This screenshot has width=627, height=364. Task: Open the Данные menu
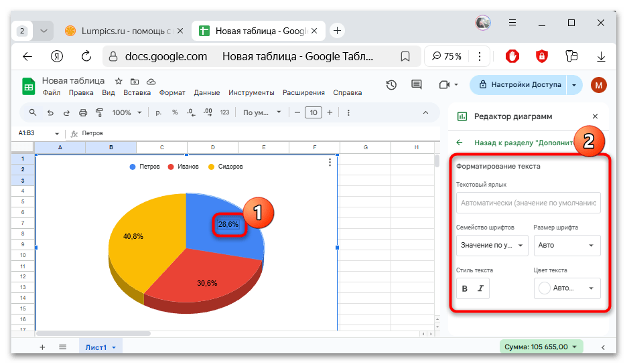[206, 93]
